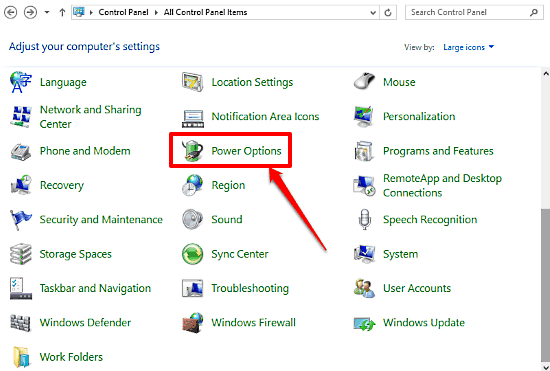Click the address bar computer icon
Viewport: 550px width, 371px height.
(79, 12)
